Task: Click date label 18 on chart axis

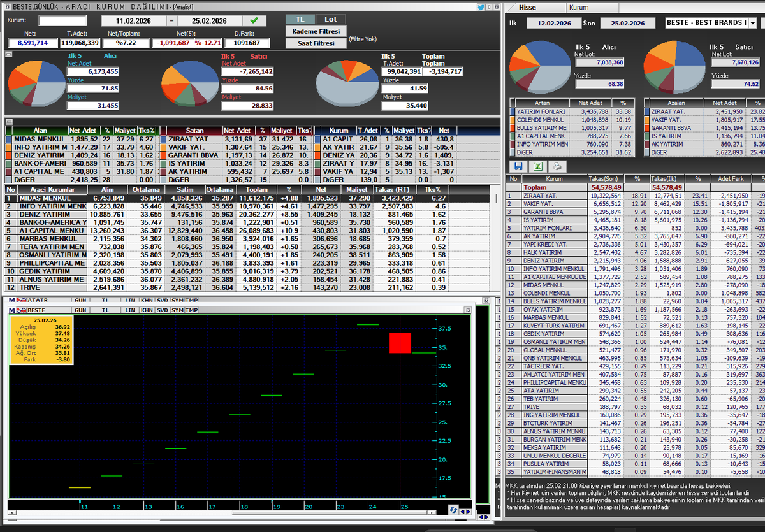Action: point(244,507)
